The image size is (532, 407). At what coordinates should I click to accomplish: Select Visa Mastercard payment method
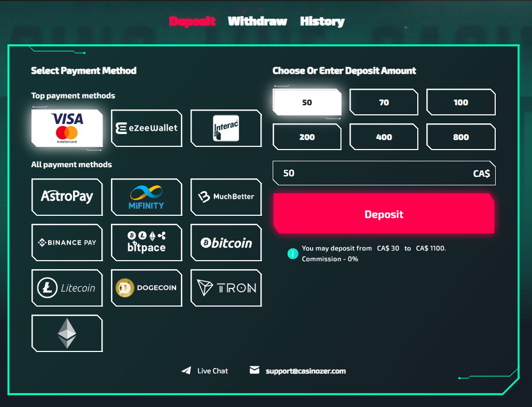pyautogui.click(x=67, y=128)
